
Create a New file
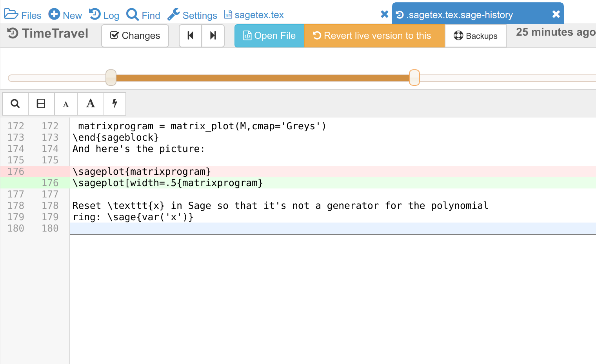pos(65,15)
